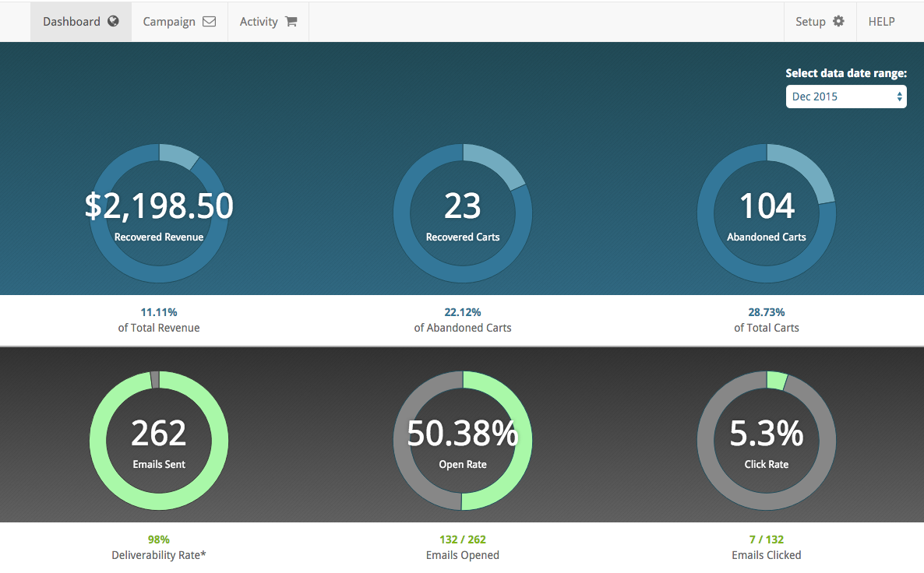Go to the Dashboard tab

pyautogui.click(x=81, y=22)
